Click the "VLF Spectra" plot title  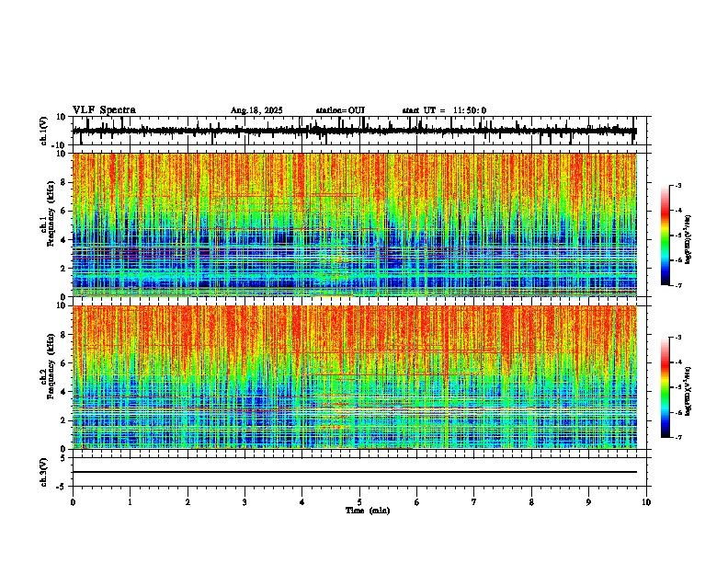click(104, 109)
